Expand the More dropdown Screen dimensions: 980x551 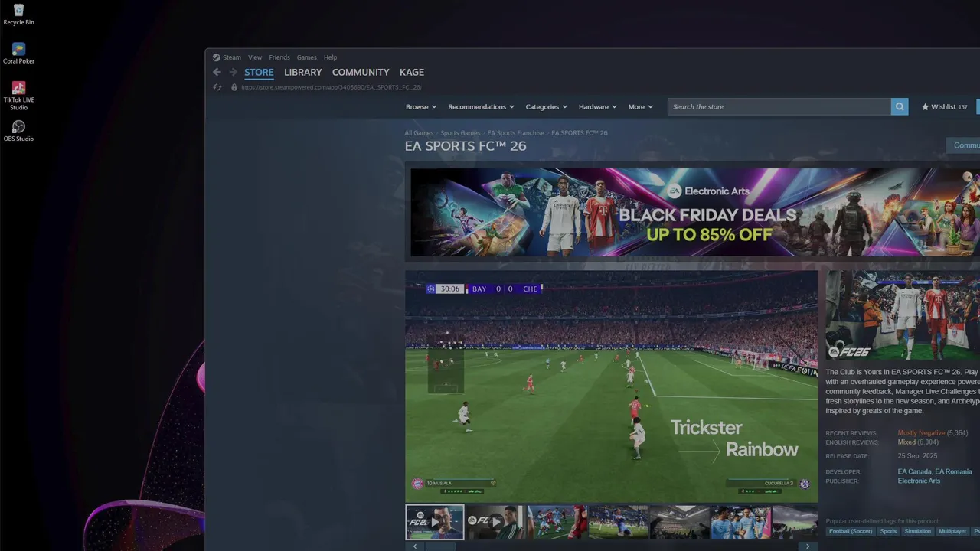click(x=641, y=107)
